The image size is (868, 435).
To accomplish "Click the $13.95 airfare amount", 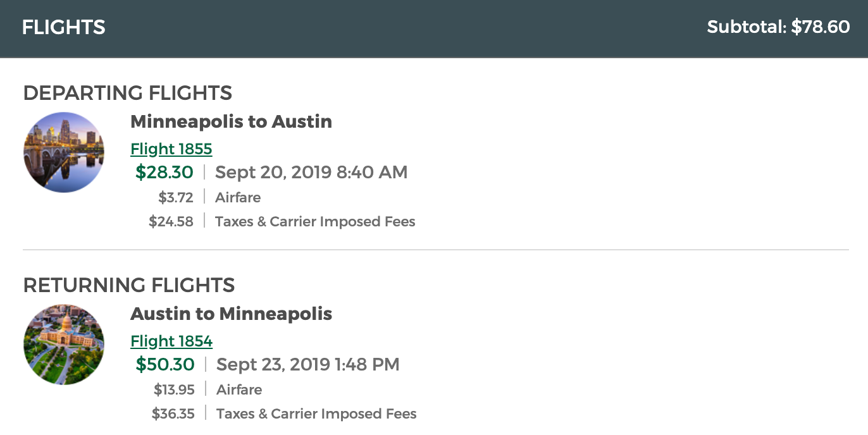I will pos(174,389).
